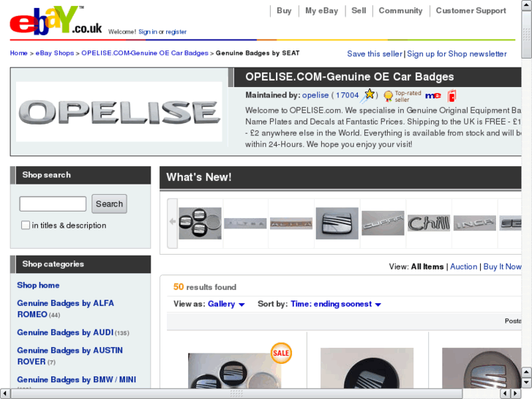Filter the view to Buy It Now items
Viewport: 532px width, 399px height.
(x=502, y=266)
